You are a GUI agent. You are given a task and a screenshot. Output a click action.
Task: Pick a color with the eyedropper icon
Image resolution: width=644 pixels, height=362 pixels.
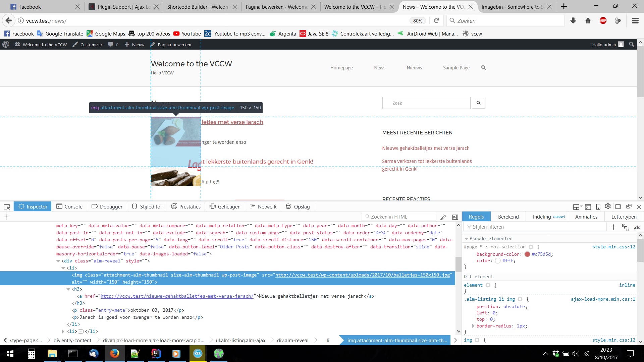tap(443, 217)
